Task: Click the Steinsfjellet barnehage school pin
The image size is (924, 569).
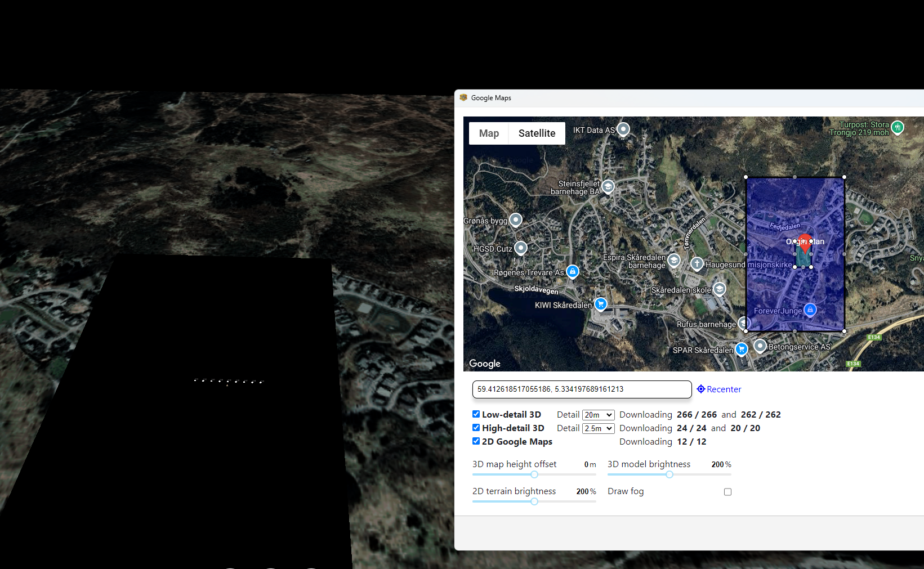Action: point(608,186)
